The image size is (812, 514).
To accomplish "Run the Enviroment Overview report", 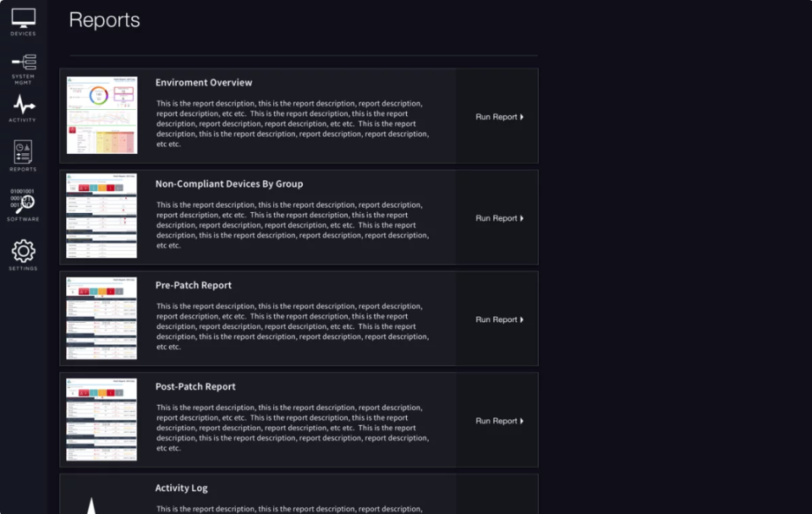I will click(499, 117).
